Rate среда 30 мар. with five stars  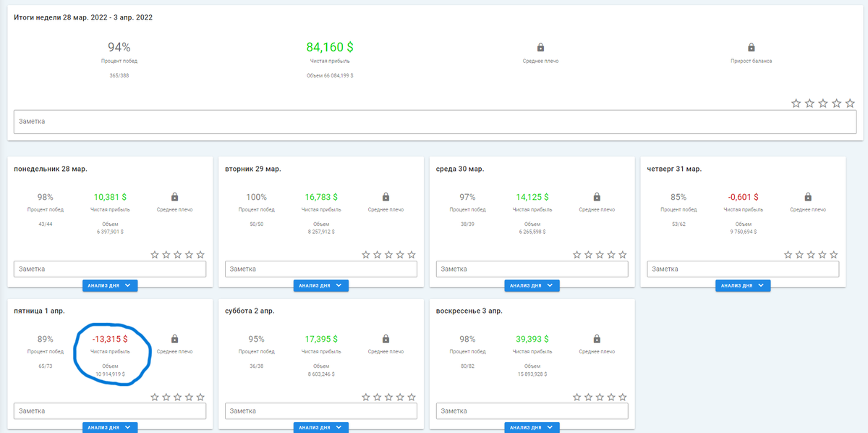pyautogui.click(x=623, y=255)
